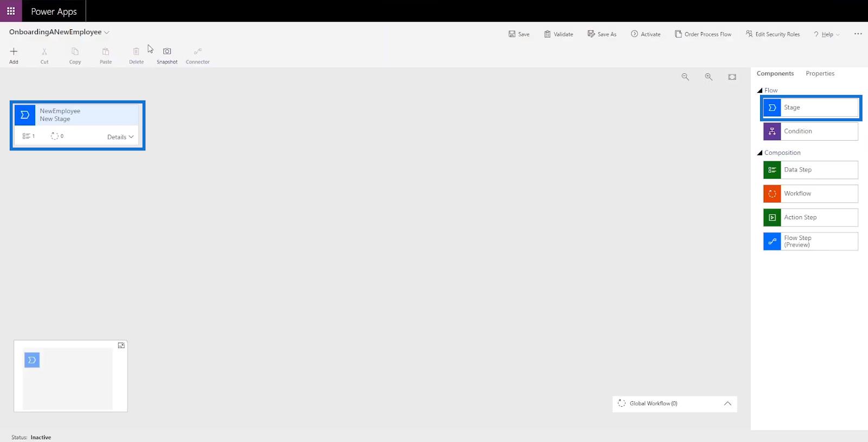Collapse the minimap using its corner icon
The height and width of the screenshot is (442, 868).
(121, 345)
